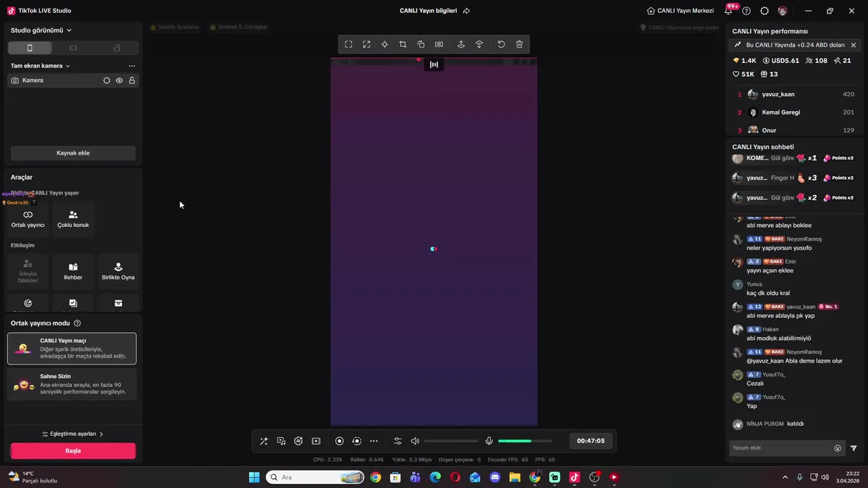
Task: Open CANLI Yayın Merkezi
Action: [x=680, y=11]
